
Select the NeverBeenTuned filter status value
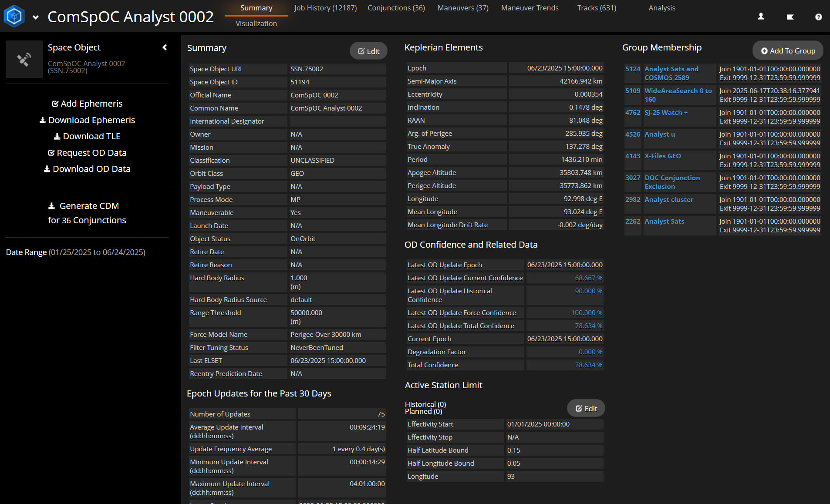317,347
